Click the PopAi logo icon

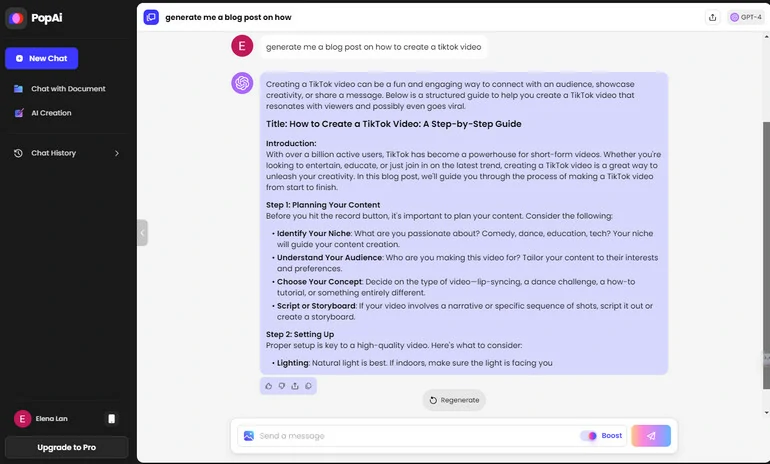16,18
